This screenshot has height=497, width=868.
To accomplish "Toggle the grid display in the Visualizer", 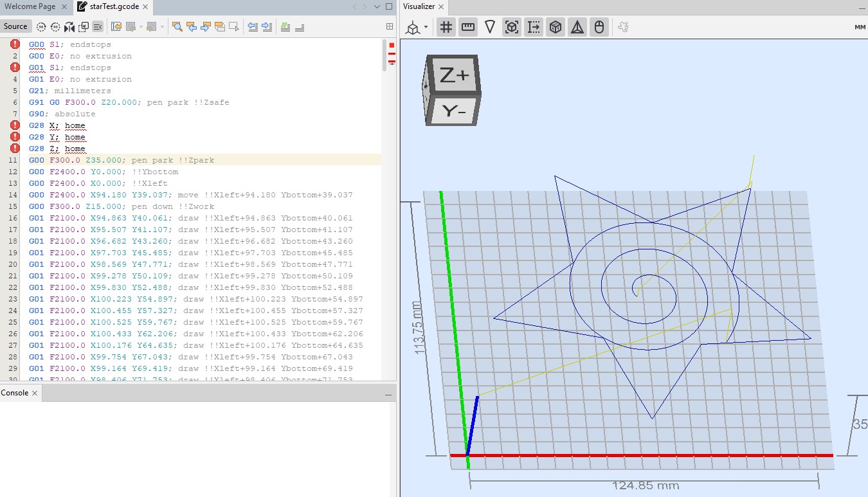I will [446, 27].
